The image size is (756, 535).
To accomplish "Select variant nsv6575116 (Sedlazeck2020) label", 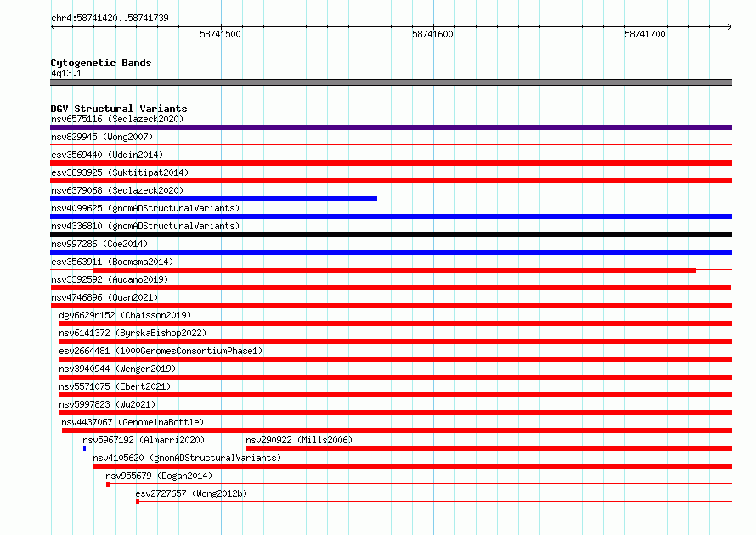I will (x=117, y=119).
